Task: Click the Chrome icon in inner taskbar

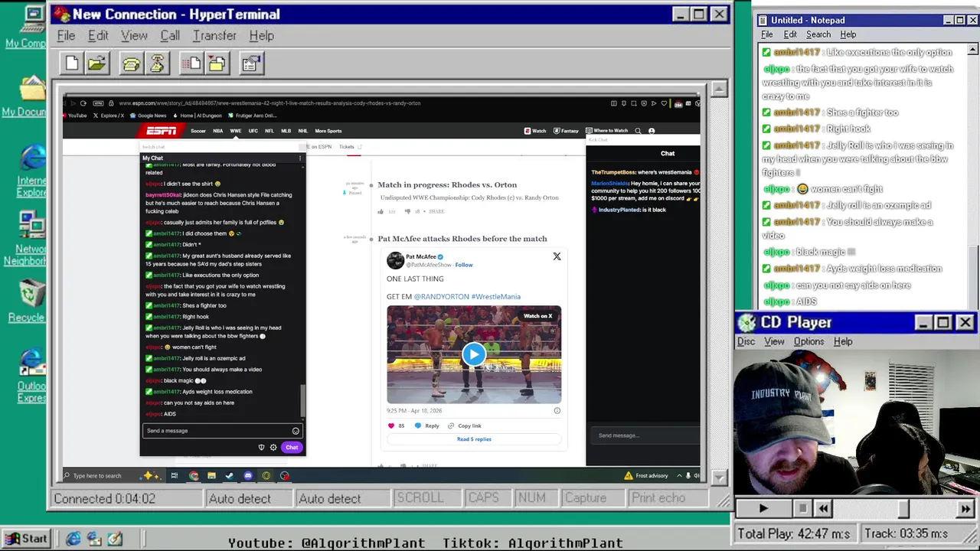Action: [194, 476]
